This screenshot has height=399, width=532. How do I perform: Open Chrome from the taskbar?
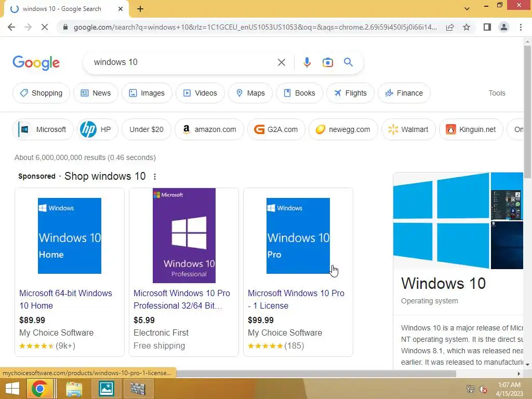pos(39,389)
